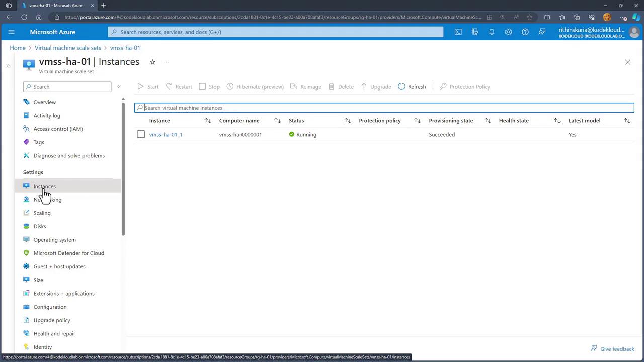Expand the left portal menu chevron
Screen dimensions: 644x362
(8, 66)
